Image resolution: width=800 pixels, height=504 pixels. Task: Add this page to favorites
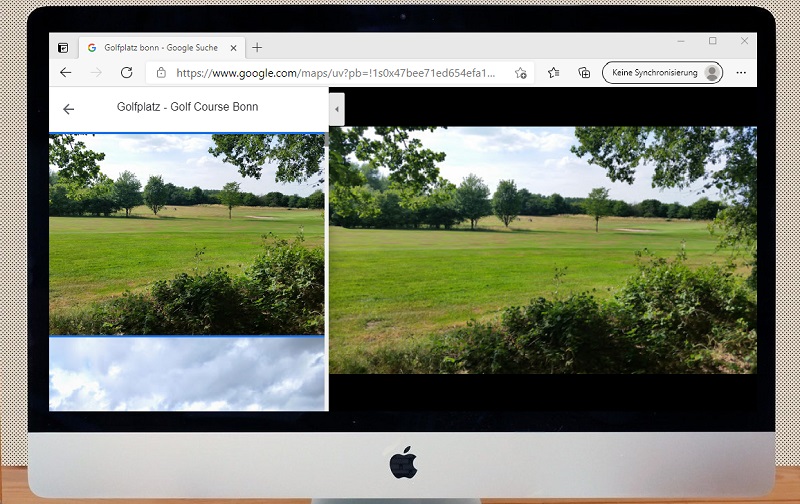[520, 73]
